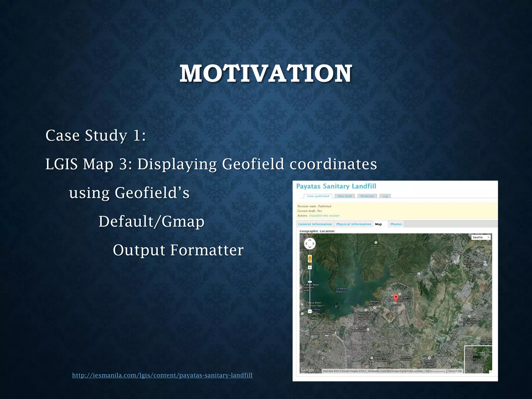Click the Street View pegman icon
Viewport: 532px width, 399px height.
310,258
